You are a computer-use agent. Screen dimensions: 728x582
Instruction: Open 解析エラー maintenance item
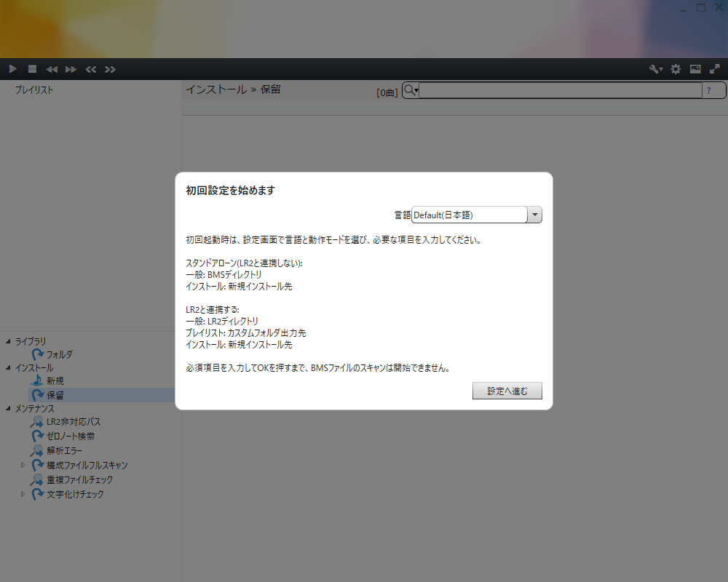(x=65, y=450)
